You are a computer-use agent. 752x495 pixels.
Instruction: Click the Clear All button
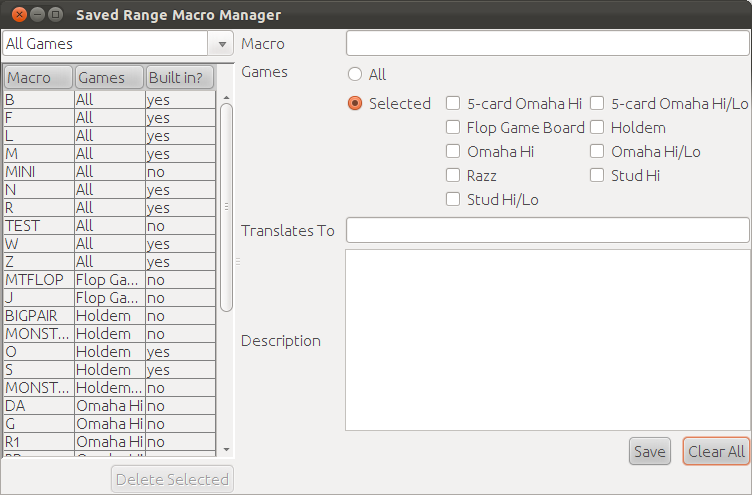point(716,451)
